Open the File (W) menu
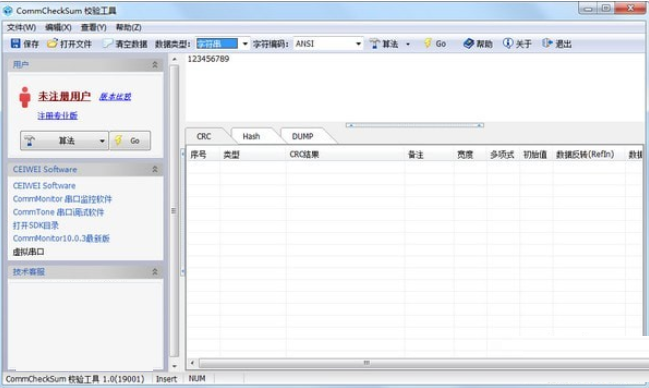The image size is (649, 388). click(22, 27)
